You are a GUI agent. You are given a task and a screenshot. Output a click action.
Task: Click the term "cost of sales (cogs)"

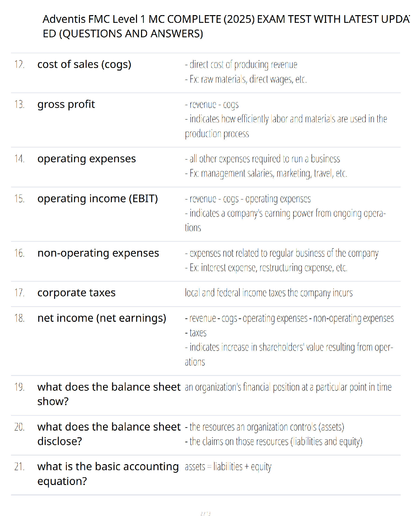[x=84, y=64]
